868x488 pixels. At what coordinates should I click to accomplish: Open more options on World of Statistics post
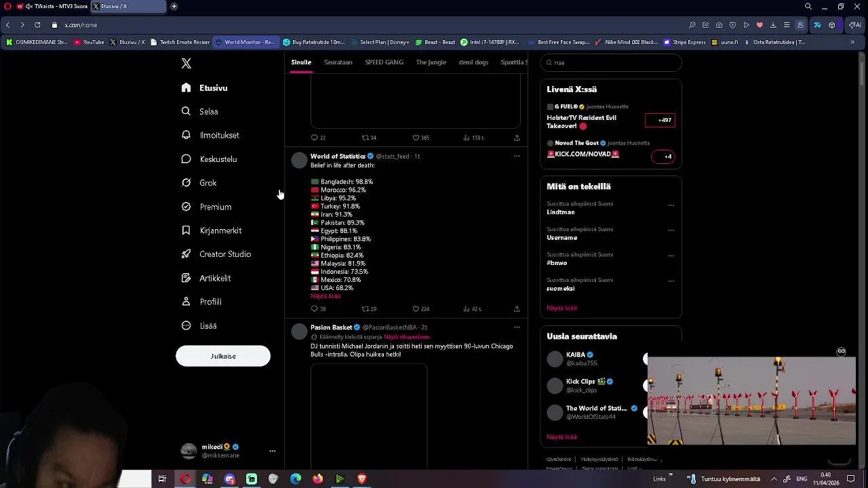click(x=517, y=156)
